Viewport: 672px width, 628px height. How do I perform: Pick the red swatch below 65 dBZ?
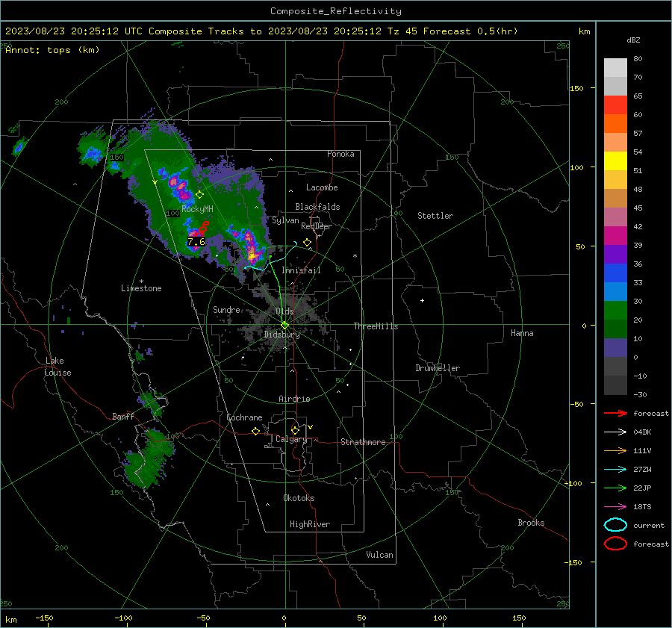tap(615, 105)
